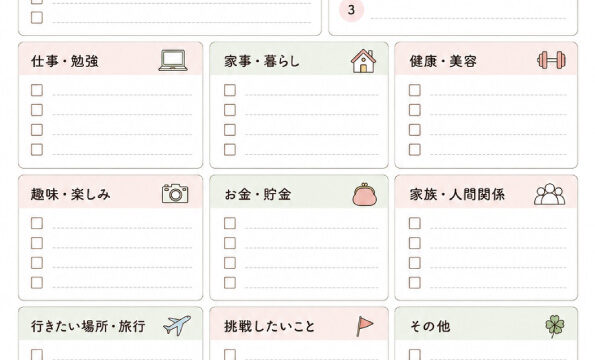
Task: Click the house icon beside 家事・暮らし
Action: 363,61
